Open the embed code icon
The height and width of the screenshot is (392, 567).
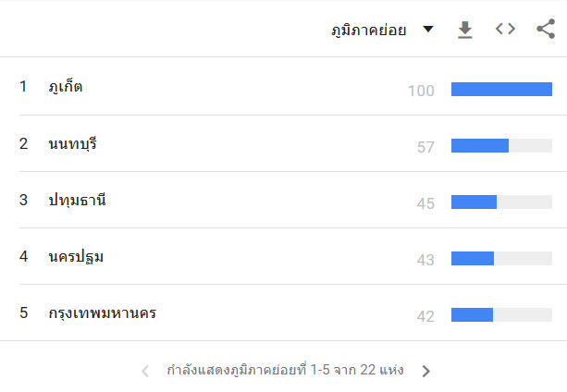coord(505,29)
